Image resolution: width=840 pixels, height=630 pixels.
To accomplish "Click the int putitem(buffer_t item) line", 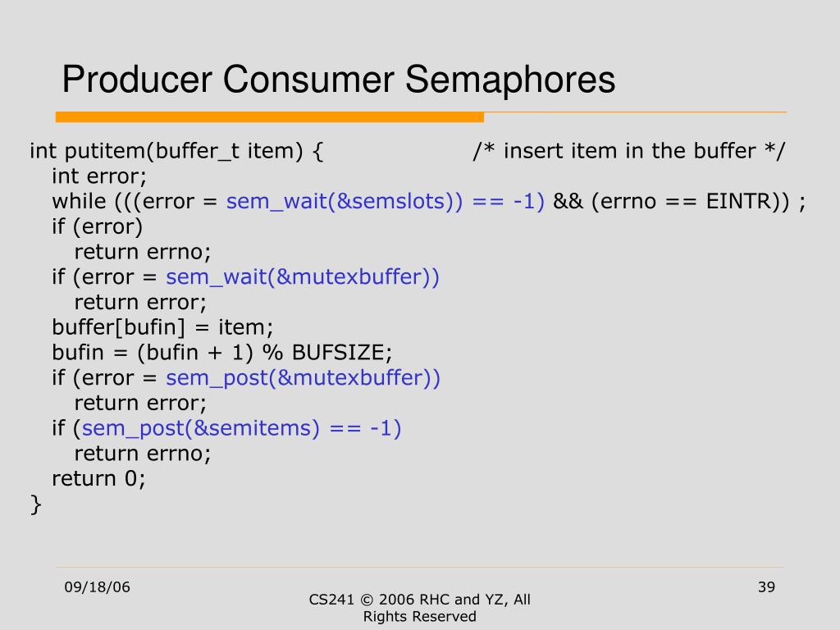I will pyautogui.click(x=176, y=152).
